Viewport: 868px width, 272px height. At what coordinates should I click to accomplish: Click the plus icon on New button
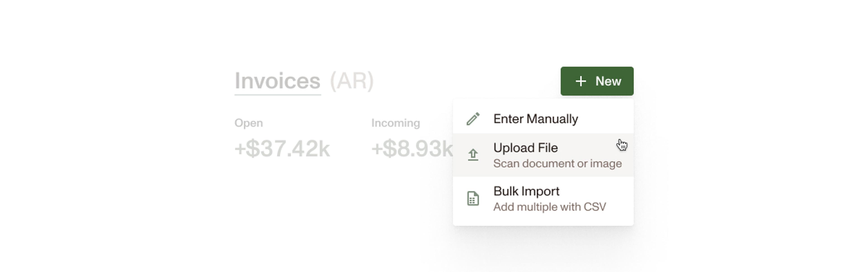pyautogui.click(x=580, y=81)
